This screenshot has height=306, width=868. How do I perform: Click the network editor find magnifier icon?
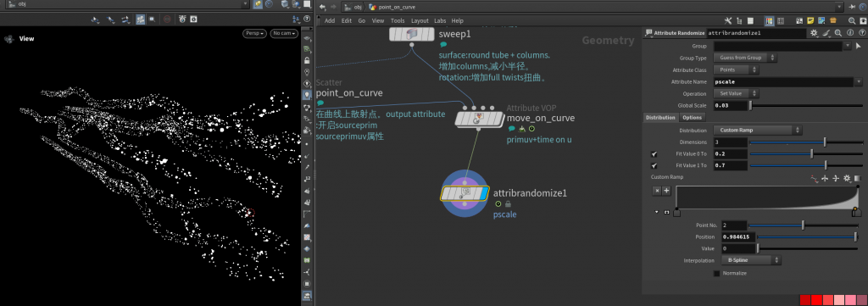click(x=852, y=20)
